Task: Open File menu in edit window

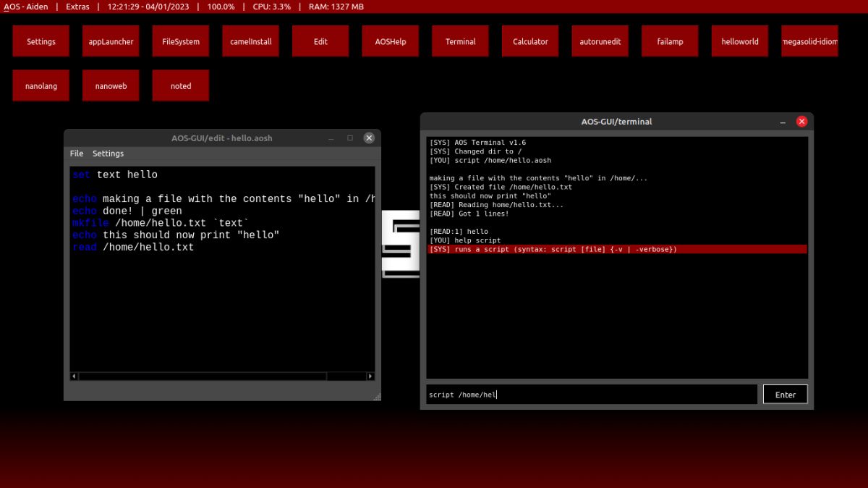Action: 77,153
